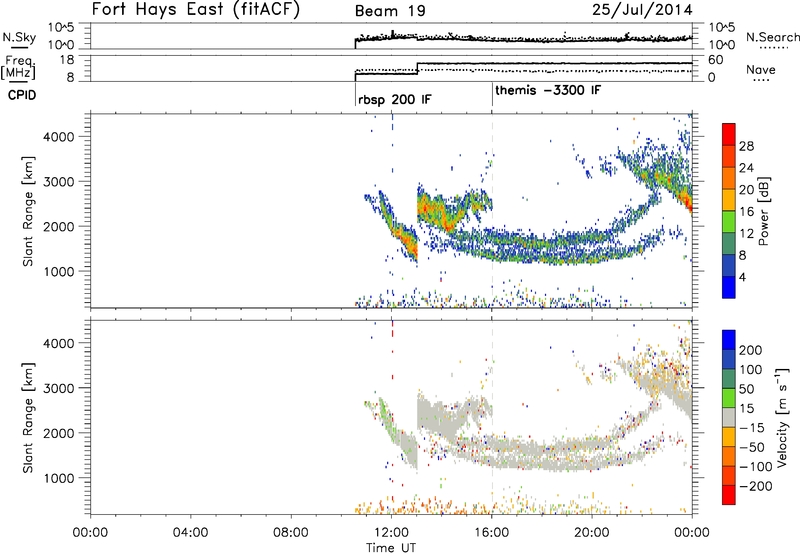800x554 pixels.
Task: Click the Slant Range label of velocity panel
Action: pos(28,418)
